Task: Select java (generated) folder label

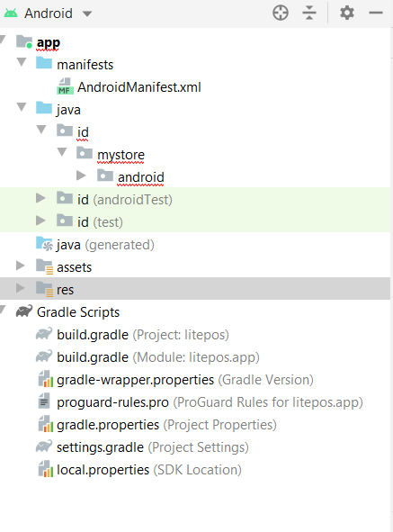Action: (x=105, y=245)
